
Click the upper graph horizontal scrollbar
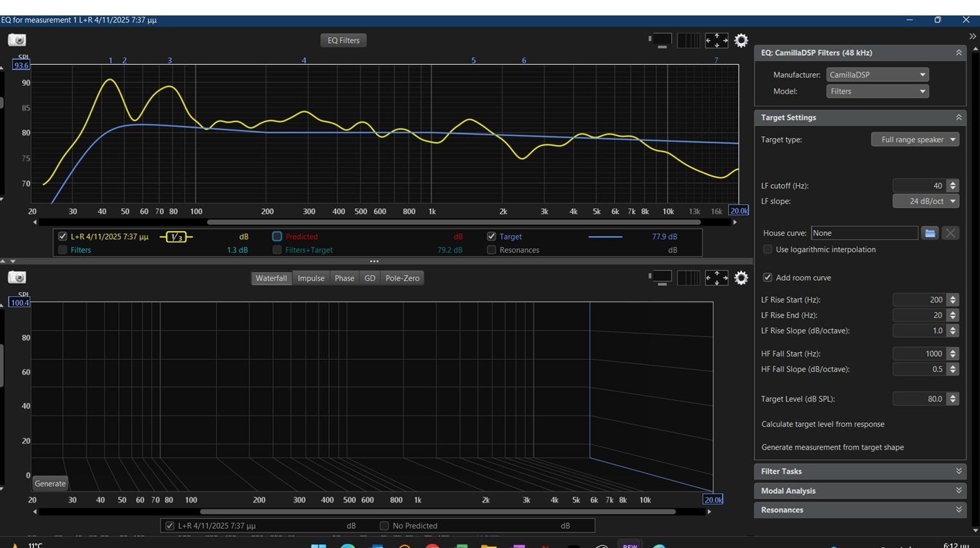click(x=453, y=222)
